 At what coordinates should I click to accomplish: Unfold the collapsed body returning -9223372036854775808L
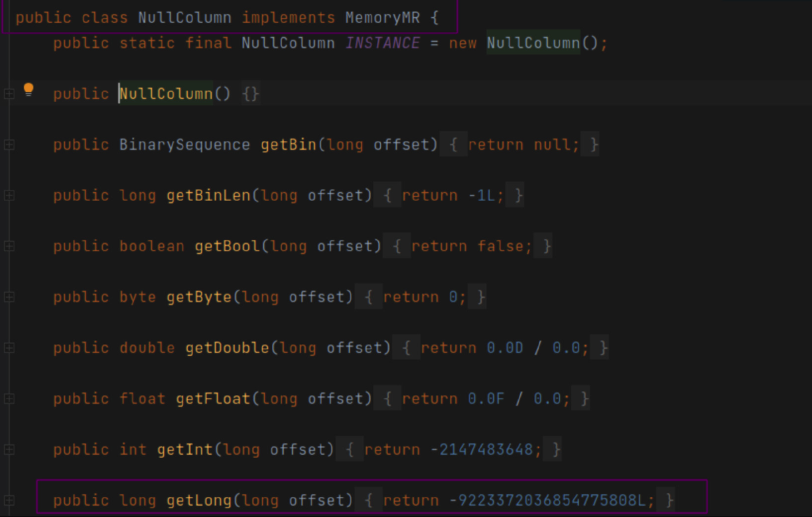(x=515, y=500)
